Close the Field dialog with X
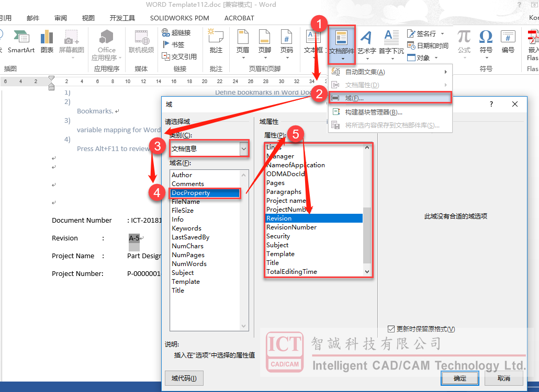 click(514, 104)
